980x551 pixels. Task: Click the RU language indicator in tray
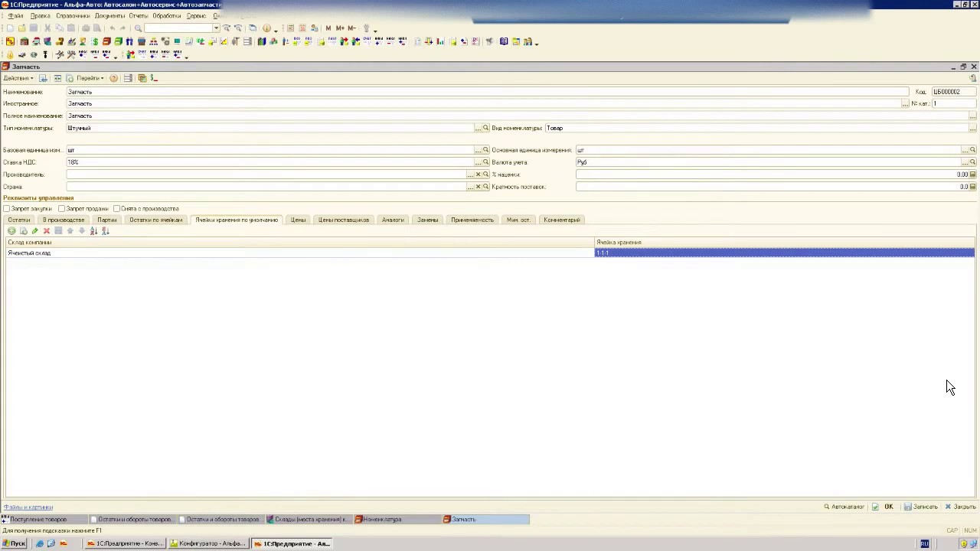pyautogui.click(x=924, y=544)
